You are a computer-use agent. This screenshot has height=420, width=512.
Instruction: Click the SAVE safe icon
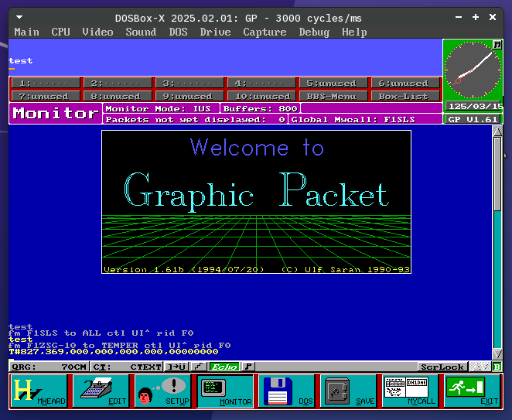(x=349, y=391)
